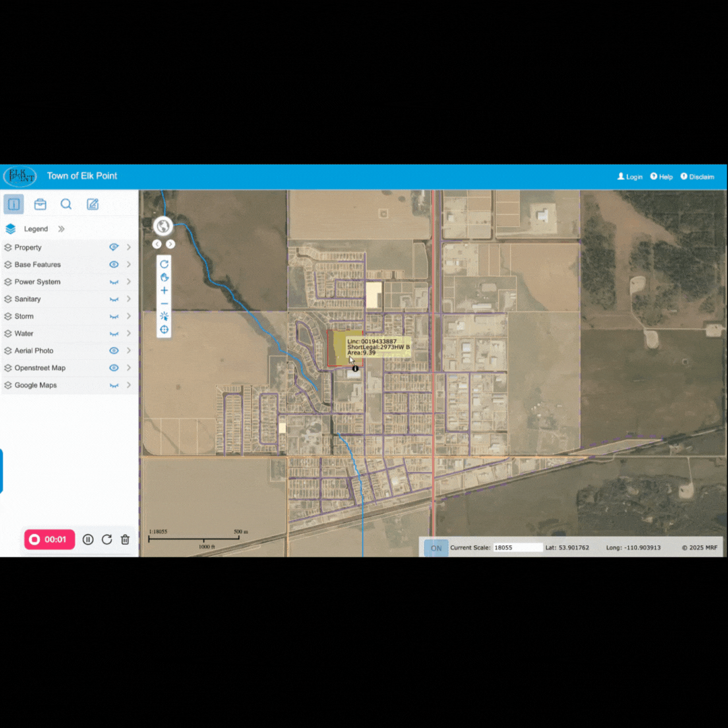The height and width of the screenshot is (728, 728).
Task: Open the toolbox briefcase panel
Action: tap(40, 204)
